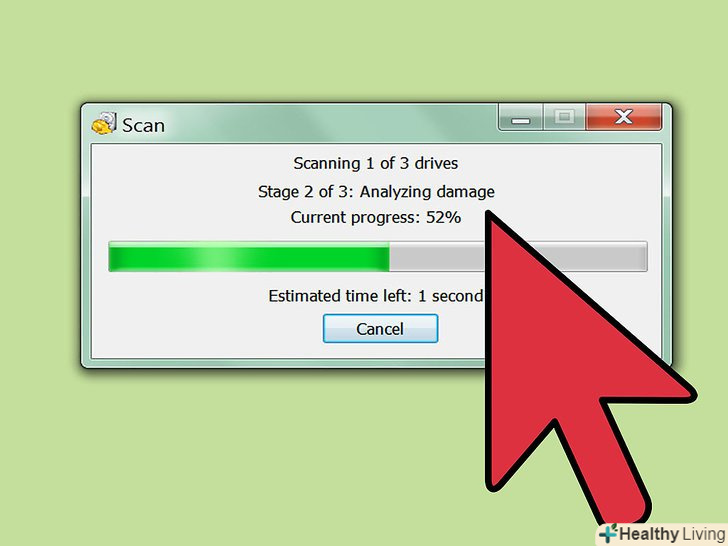The image size is (728, 546).
Task: Click the "Scan" window title text
Action: click(143, 125)
